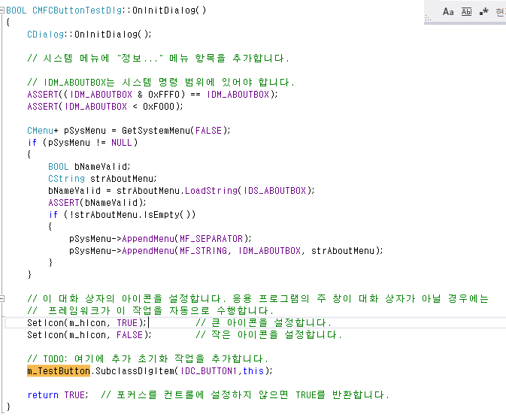
Task: Click the MF_SEPARATOR constant
Action: point(211,239)
